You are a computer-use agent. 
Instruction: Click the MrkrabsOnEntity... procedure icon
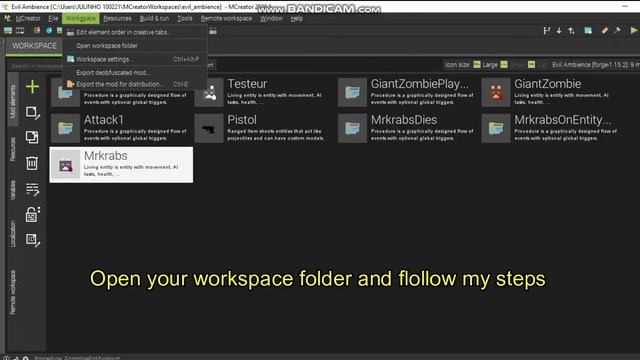496,129
